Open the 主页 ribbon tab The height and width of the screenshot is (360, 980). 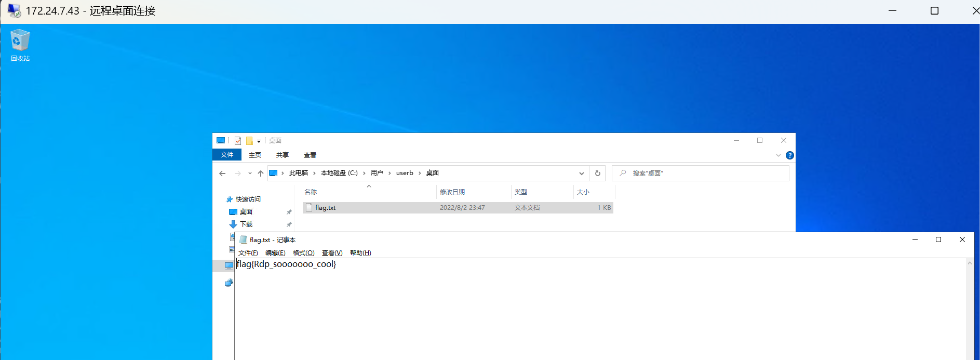click(x=255, y=155)
